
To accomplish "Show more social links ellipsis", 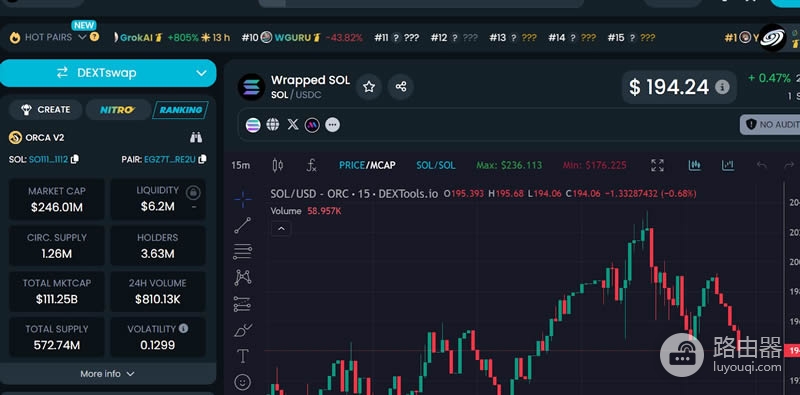I will 332,125.
